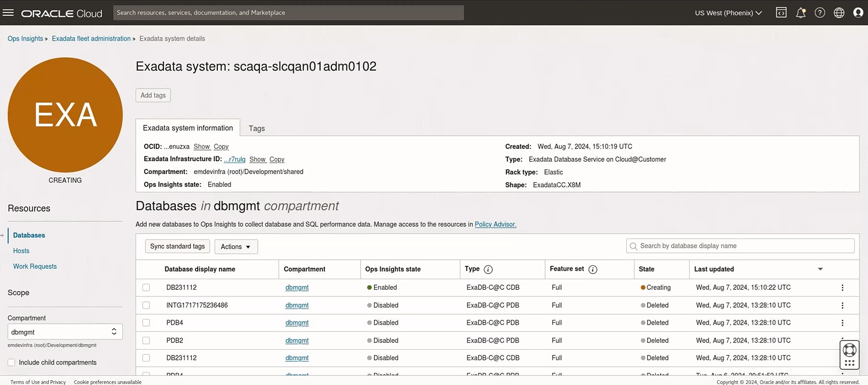This screenshot has width=868, height=385.
Task: Open the US West (Phoenix) region selector
Action: pos(728,13)
